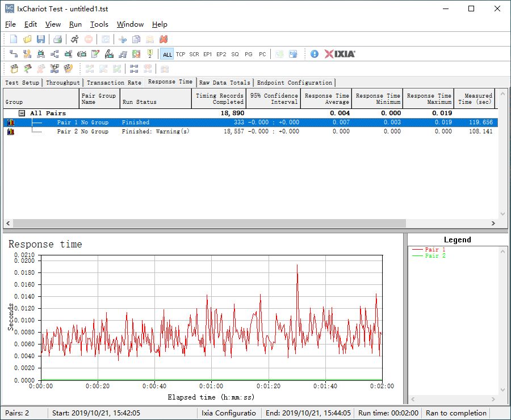Open the Help menu
This screenshot has height=420, width=511.
pyautogui.click(x=160, y=24)
